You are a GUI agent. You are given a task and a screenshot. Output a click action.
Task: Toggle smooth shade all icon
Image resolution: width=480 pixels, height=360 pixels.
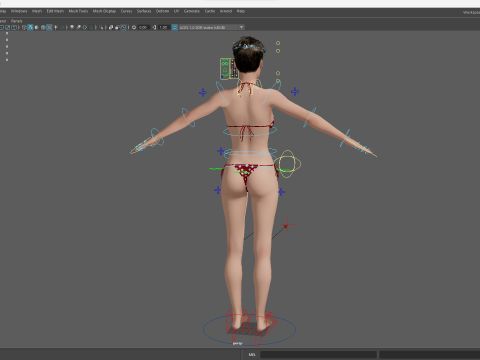(x=30, y=27)
